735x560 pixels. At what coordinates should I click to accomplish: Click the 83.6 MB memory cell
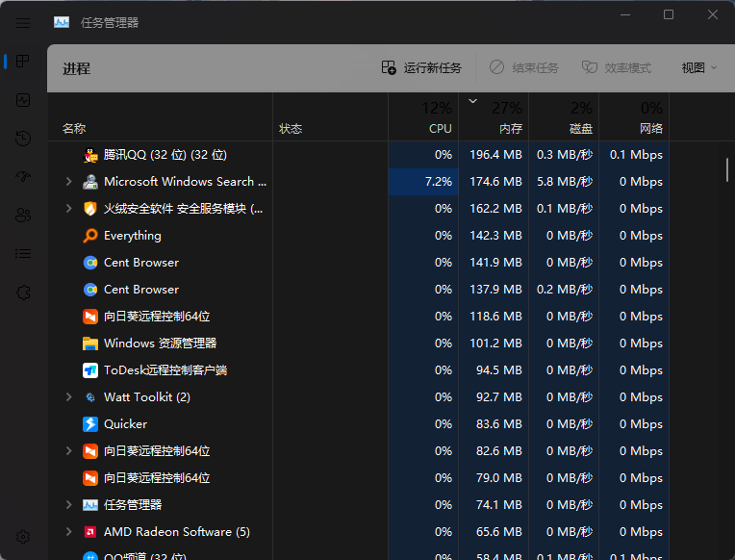tap(494, 424)
